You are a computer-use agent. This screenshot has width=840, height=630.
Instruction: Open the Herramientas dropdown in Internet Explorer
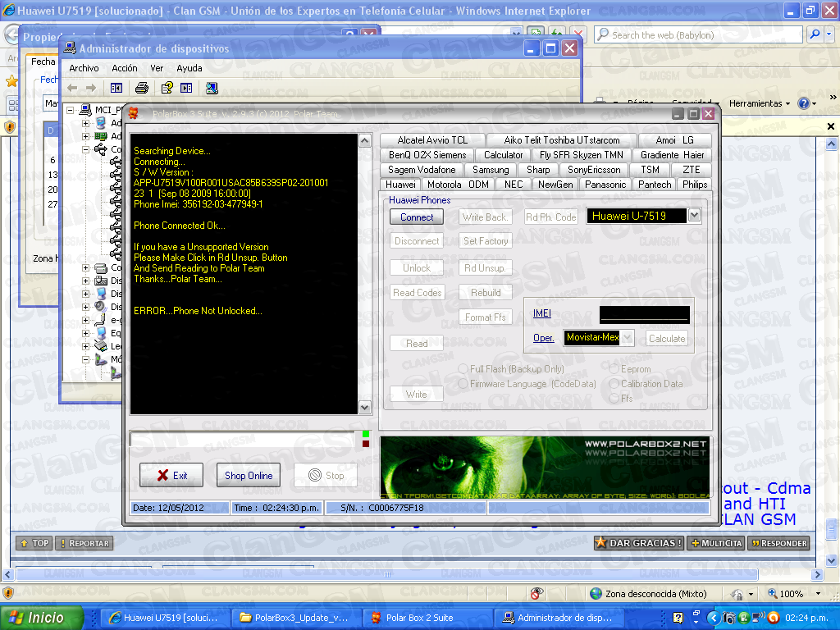(x=760, y=103)
